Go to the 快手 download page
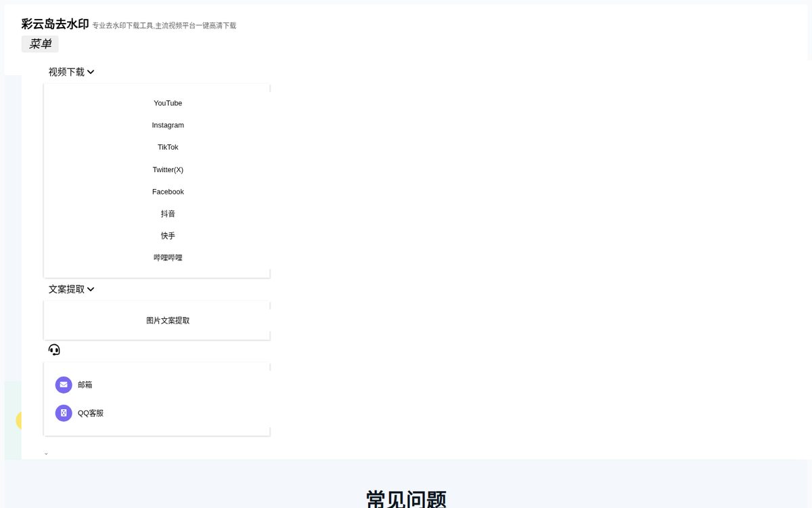812x508 pixels. tap(168, 236)
